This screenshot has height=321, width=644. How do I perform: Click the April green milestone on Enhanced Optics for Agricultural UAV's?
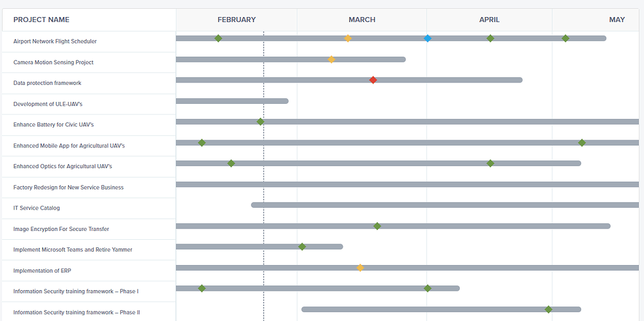pos(491,163)
